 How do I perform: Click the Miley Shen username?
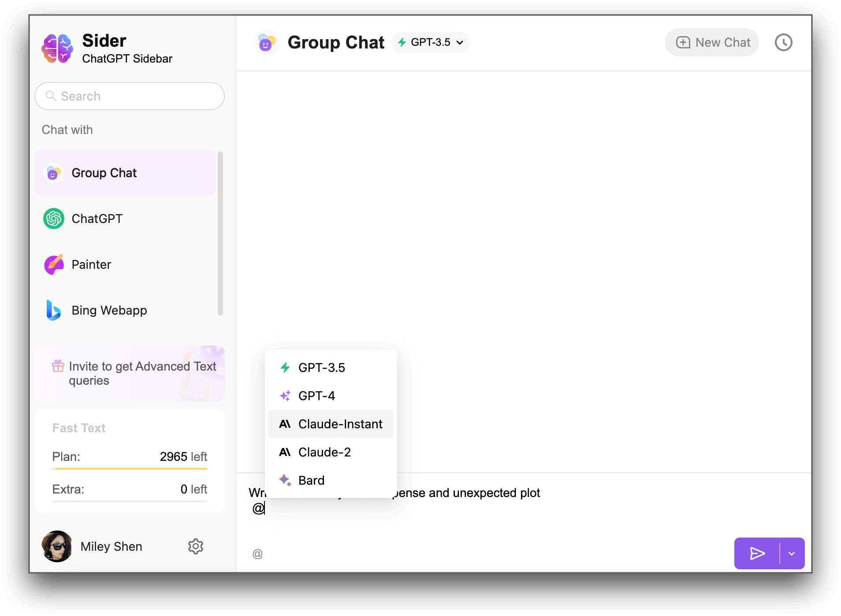click(x=112, y=546)
